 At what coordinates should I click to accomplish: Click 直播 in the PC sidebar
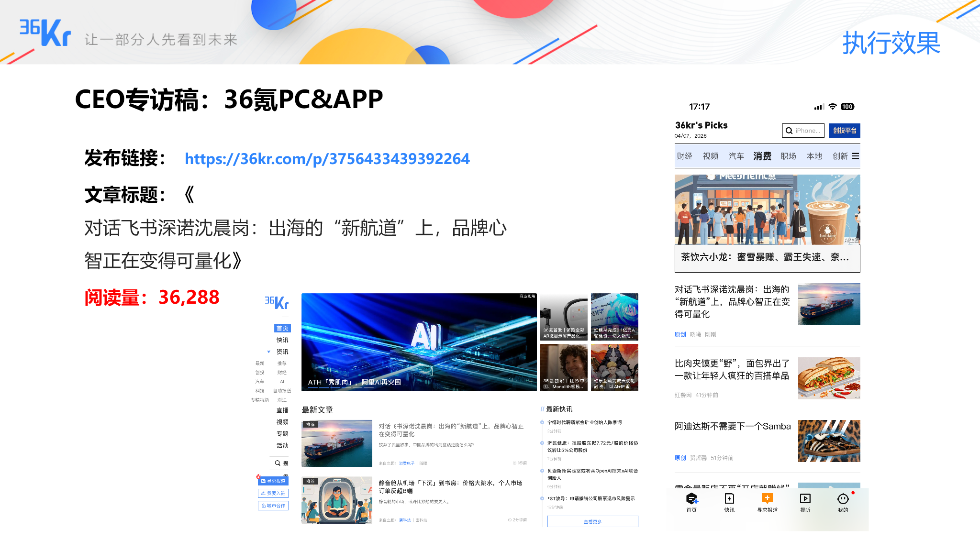[x=282, y=410]
